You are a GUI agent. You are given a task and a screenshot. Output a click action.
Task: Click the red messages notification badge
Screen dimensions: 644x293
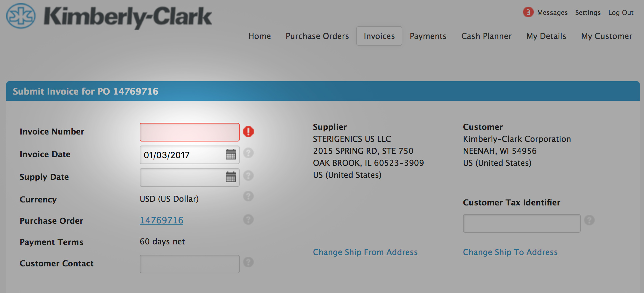(528, 12)
